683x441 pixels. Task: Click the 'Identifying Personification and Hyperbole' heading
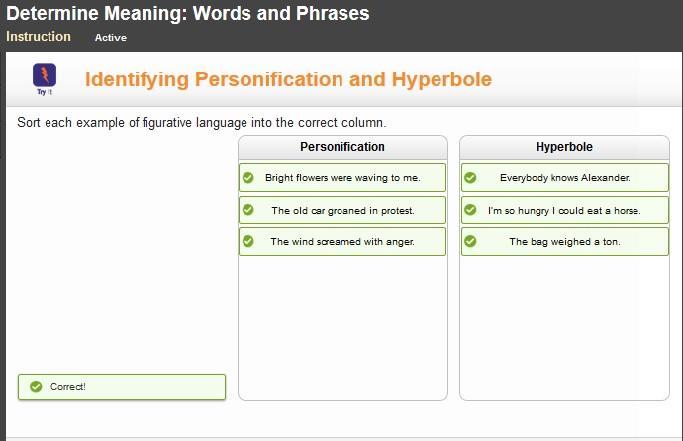[288, 79]
